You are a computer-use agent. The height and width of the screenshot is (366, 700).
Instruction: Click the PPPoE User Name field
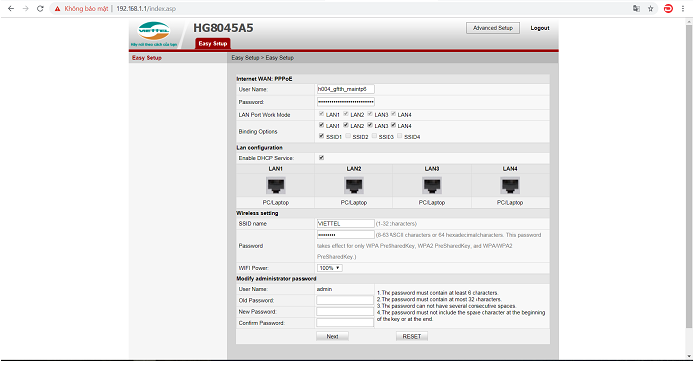346,89
